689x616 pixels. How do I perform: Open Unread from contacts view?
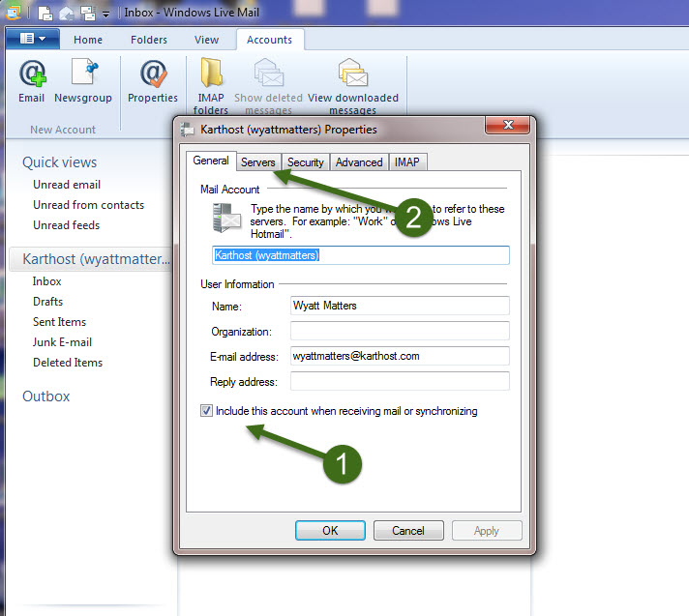[89, 205]
